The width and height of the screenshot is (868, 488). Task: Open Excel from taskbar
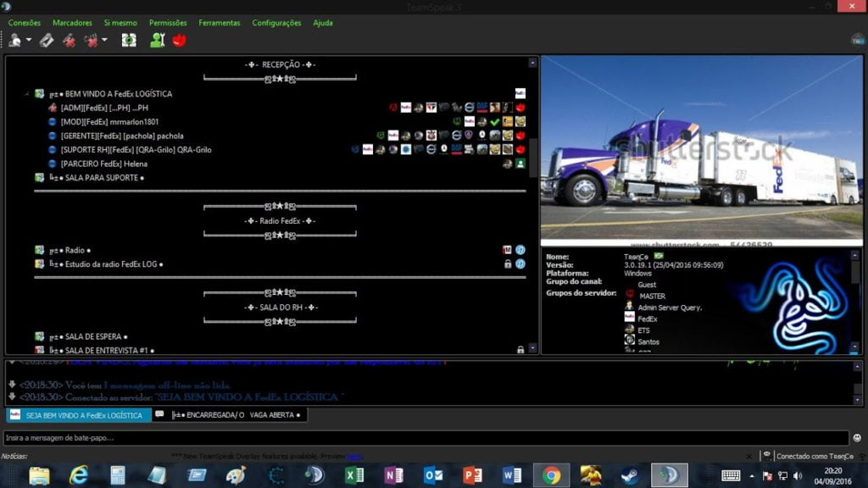pyautogui.click(x=354, y=475)
